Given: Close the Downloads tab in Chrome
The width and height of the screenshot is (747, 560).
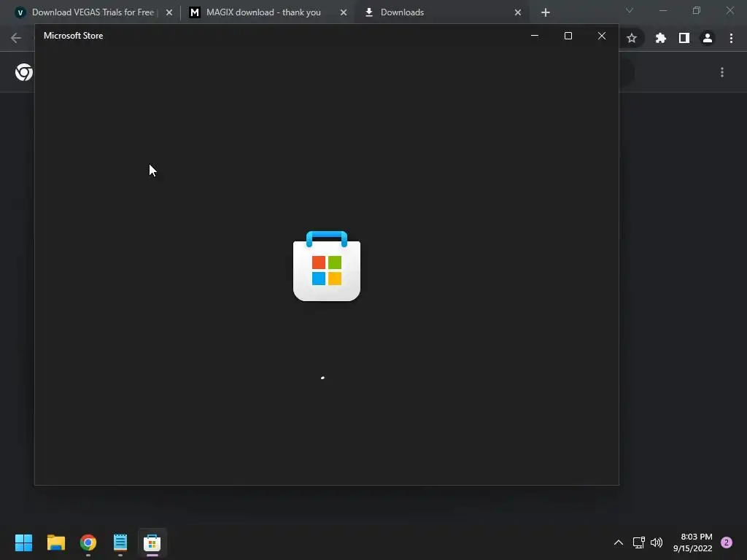Looking at the screenshot, I should coord(518,12).
